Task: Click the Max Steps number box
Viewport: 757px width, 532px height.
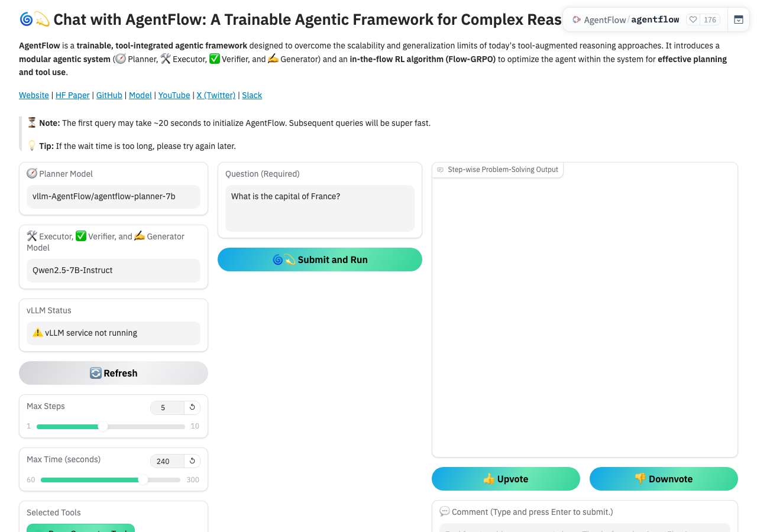Action: [168, 407]
